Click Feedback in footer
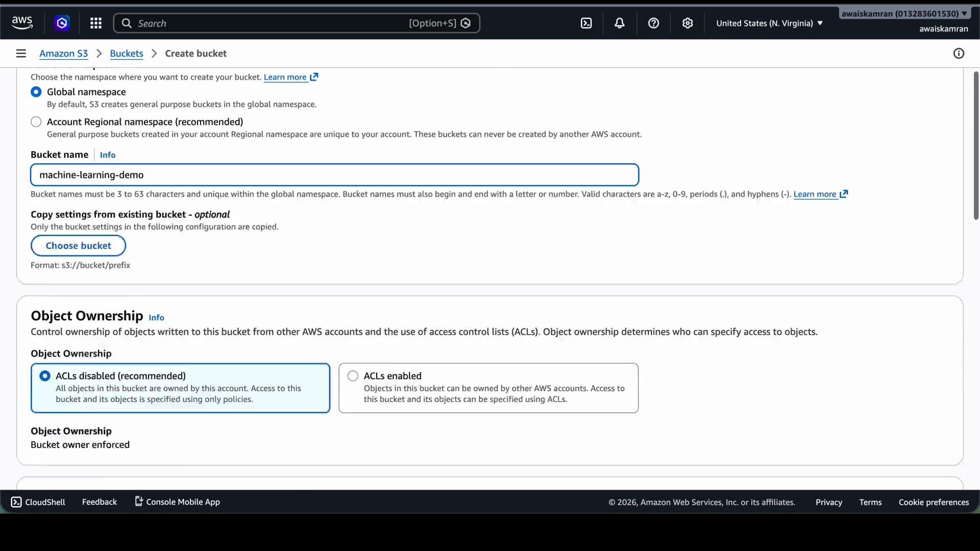The image size is (980, 551). 100,502
